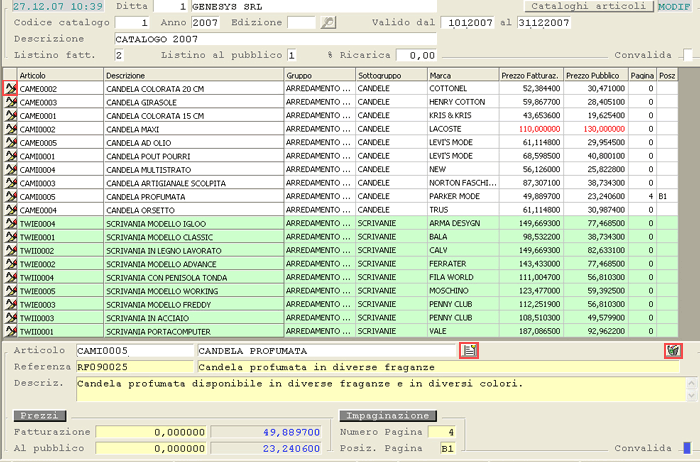Click the scroll up arrow of description box
The image size is (700, 462).
pos(692,383)
